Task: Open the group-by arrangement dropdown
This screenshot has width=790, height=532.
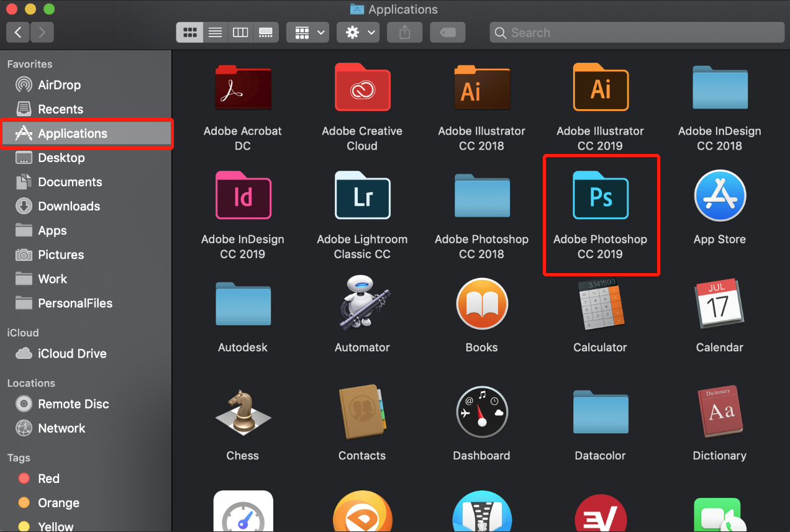Action: tap(307, 32)
